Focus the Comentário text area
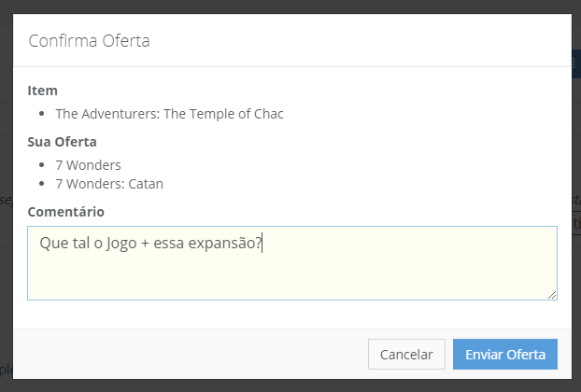The width and height of the screenshot is (581, 392). [x=291, y=275]
